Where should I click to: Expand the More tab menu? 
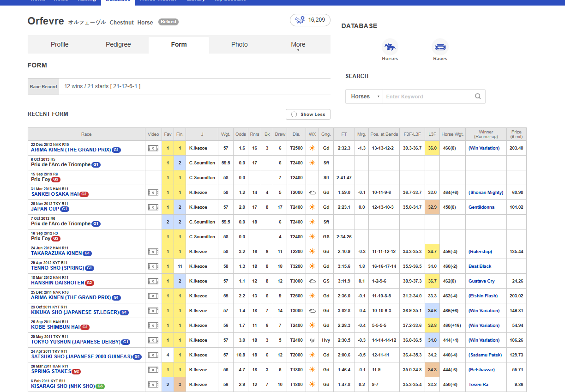pos(298,45)
